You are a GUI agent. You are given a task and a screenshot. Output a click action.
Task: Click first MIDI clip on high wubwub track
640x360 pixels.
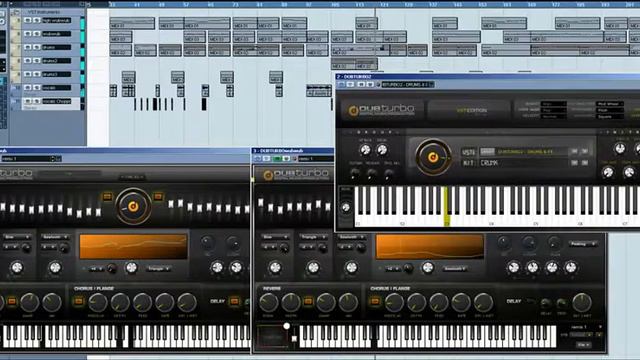(x=132, y=23)
